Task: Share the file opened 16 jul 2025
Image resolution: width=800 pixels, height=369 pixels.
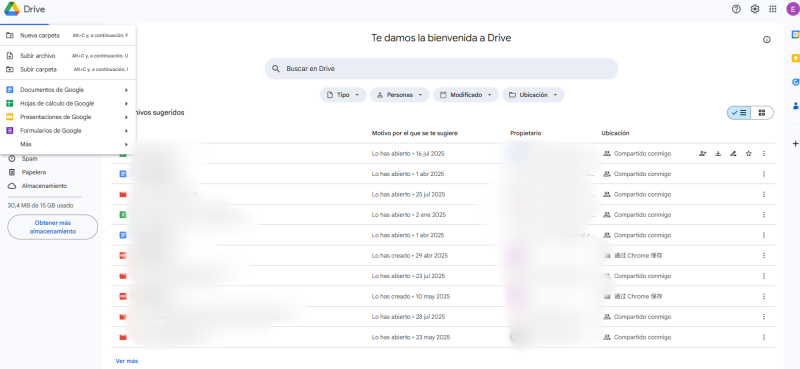Action: pos(703,153)
